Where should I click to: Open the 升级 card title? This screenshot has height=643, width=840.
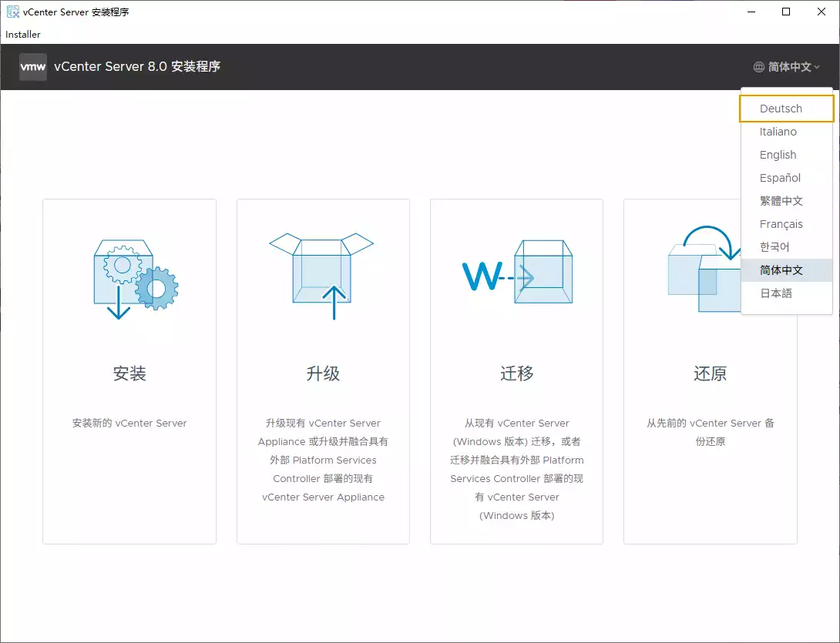[x=323, y=373]
